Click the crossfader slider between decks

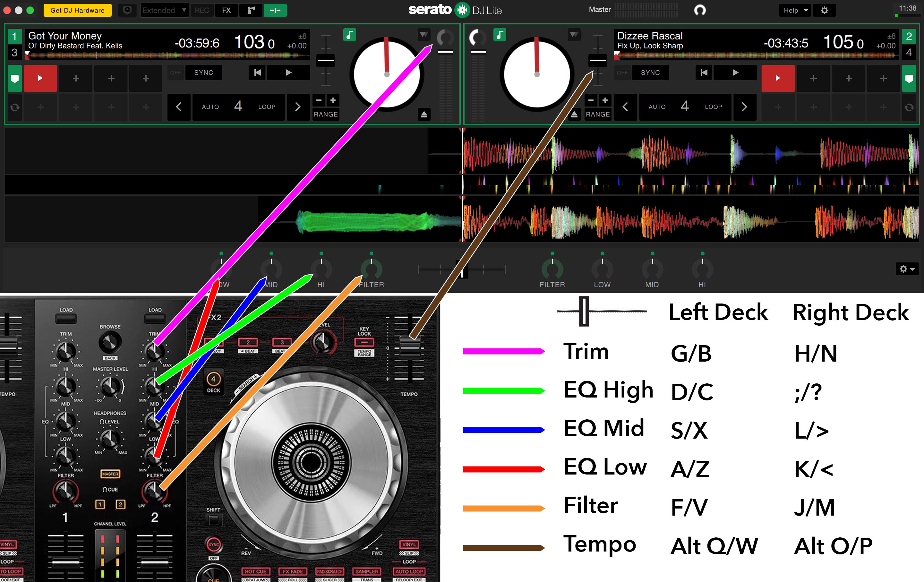[x=462, y=270]
